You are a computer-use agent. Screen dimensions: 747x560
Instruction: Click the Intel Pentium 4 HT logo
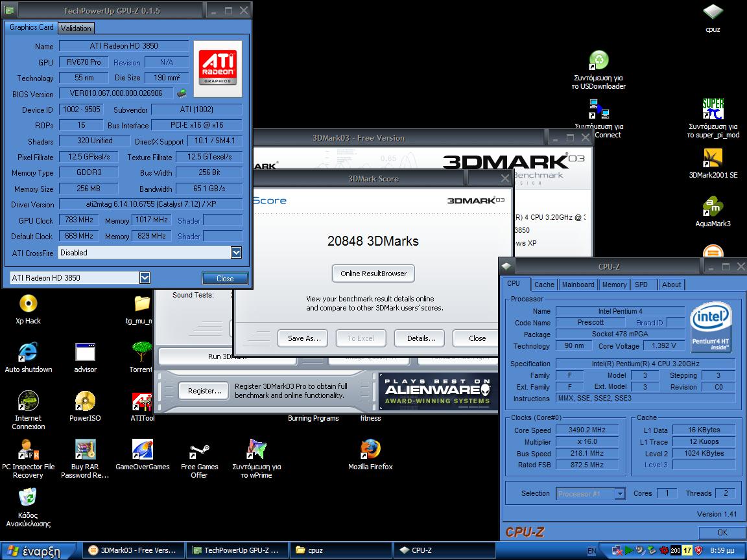(x=710, y=326)
